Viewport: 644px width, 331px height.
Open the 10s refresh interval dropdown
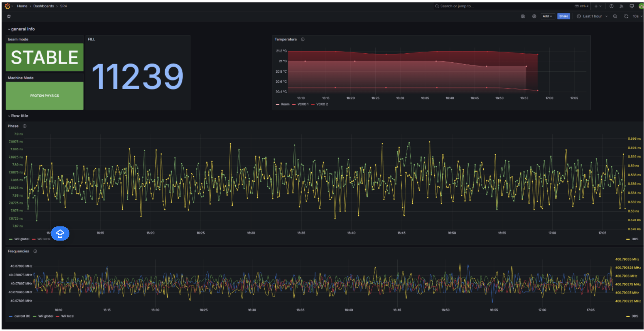(x=637, y=16)
